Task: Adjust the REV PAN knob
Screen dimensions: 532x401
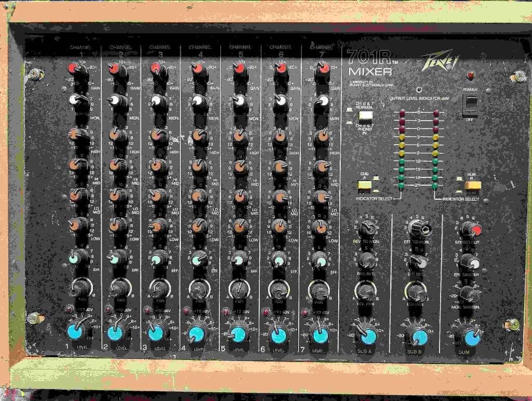Action: tap(366, 291)
